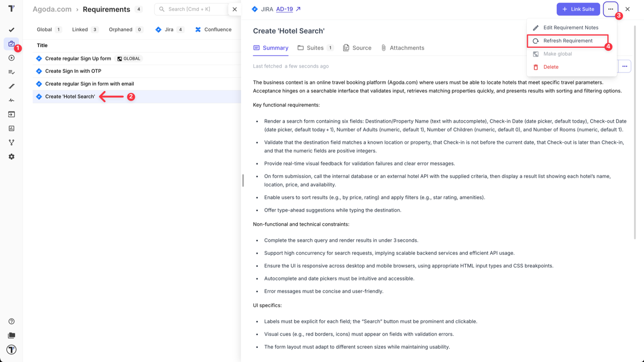Open the Runs play-circle icon in sidebar
This screenshot has height=362, width=644.
point(11,58)
